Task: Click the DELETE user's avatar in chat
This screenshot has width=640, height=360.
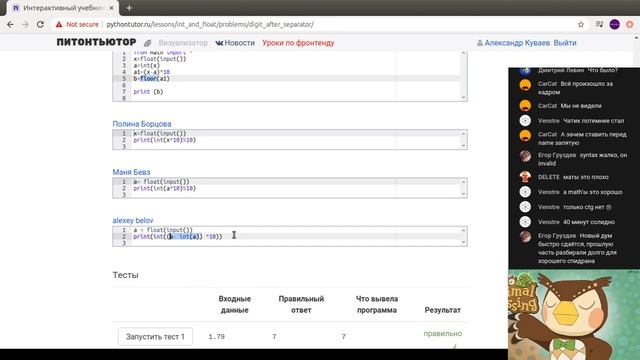Action: pyautogui.click(x=525, y=177)
